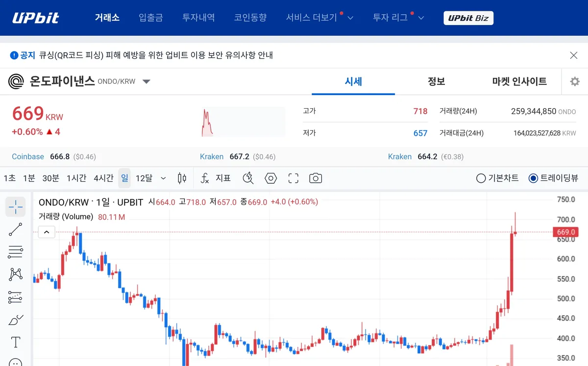The image size is (588, 366).
Task: Collapse the chart legend arrow
Action: tap(47, 232)
